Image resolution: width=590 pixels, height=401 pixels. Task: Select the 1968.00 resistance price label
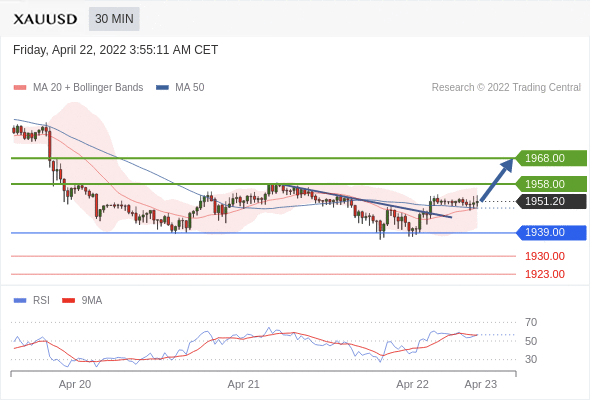(x=551, y=158)
